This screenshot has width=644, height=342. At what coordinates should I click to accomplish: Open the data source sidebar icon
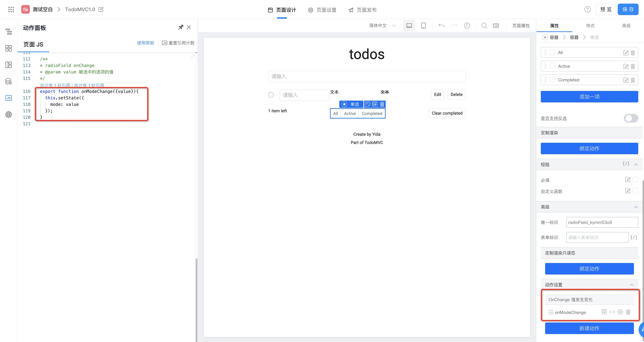pos(8,81)
